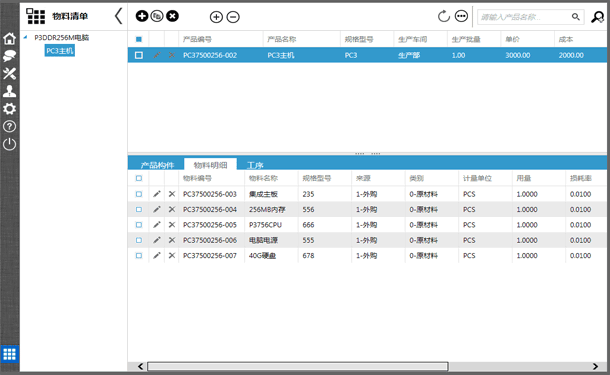
Task: Click the 678 spec cell
Action: (x=308, y=256)
